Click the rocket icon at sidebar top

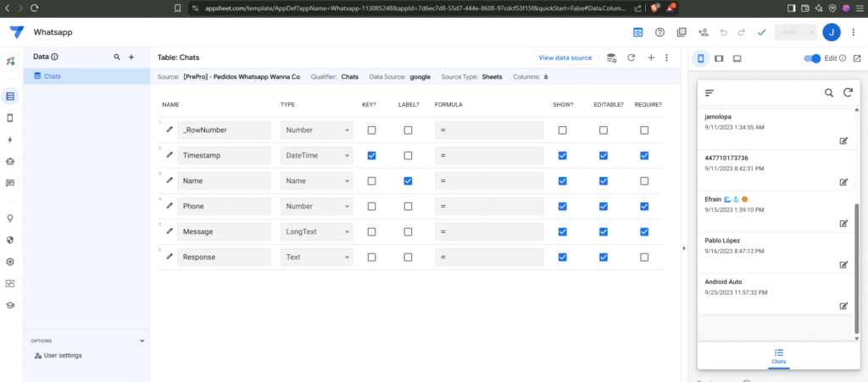tap(10, 61)
